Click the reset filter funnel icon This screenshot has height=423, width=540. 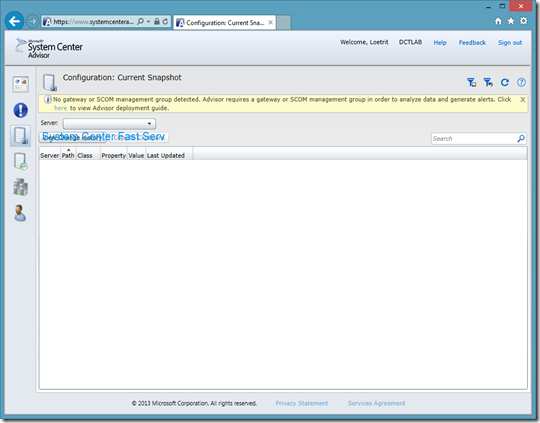tap(488, 82)
